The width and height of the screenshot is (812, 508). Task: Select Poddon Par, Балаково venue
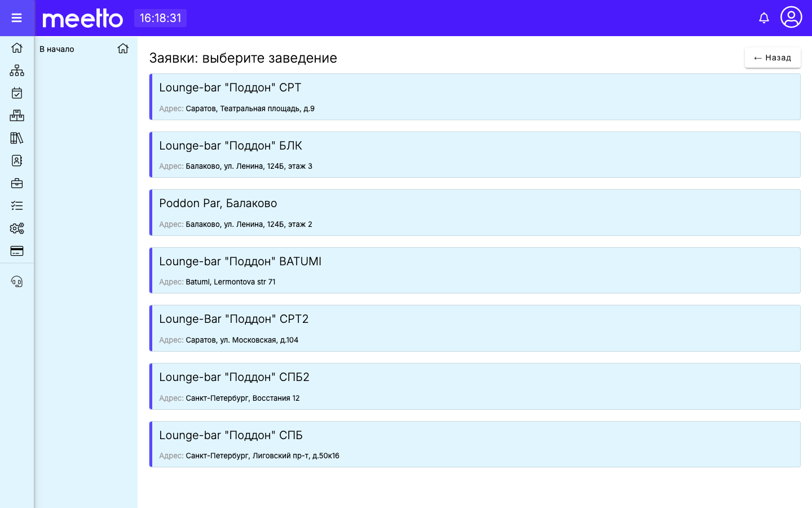point(475,212)
